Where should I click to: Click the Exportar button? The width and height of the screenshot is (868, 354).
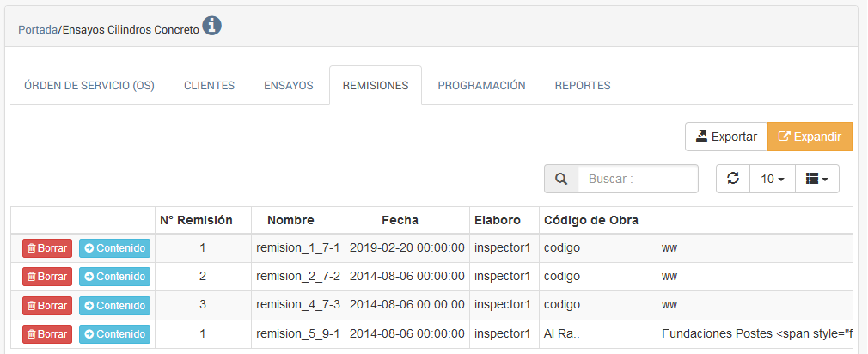point(726,137)
